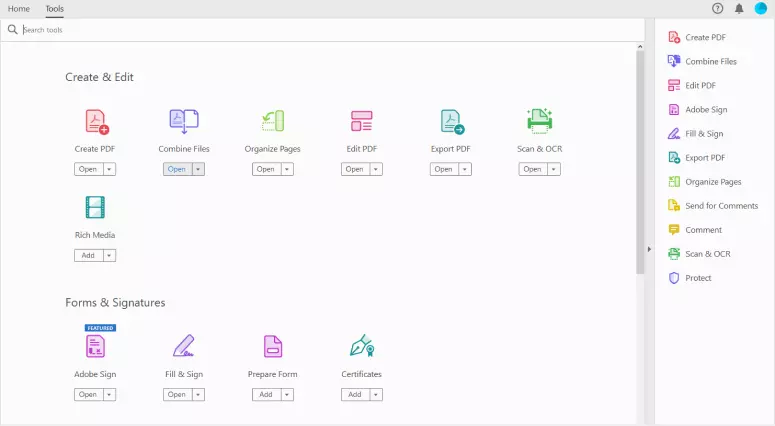Expand the Organize Pages dropdown arrow
The height and width of the screenshot is (426, 775).
click(287, 169)
